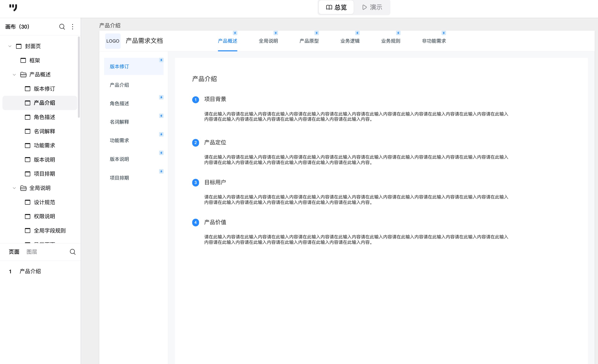598x364 pixels.
Task: Click the lightning badge above 非功能需求
Action: click(x=443, y=33)
